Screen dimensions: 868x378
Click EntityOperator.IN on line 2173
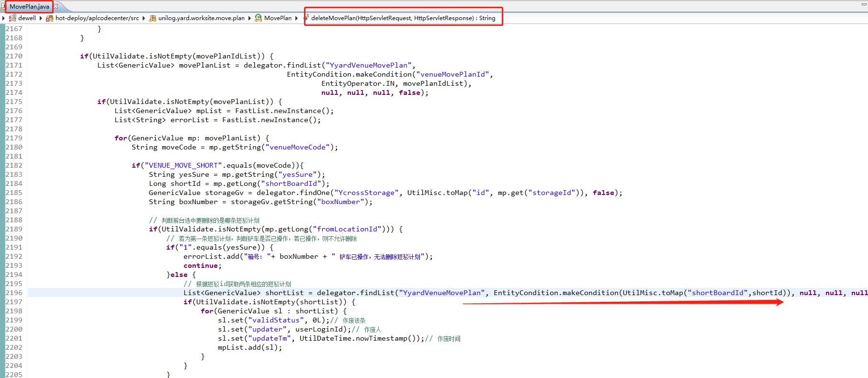[358, 83]
